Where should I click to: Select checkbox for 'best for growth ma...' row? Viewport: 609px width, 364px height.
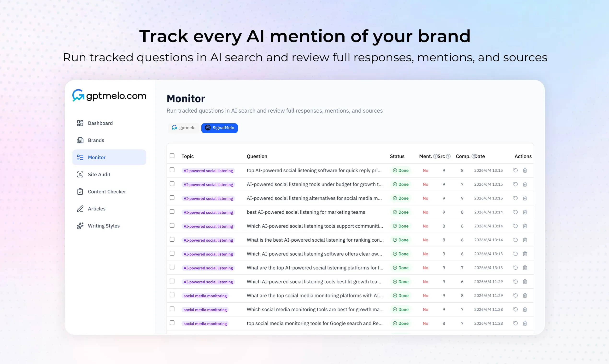point(172,309)
